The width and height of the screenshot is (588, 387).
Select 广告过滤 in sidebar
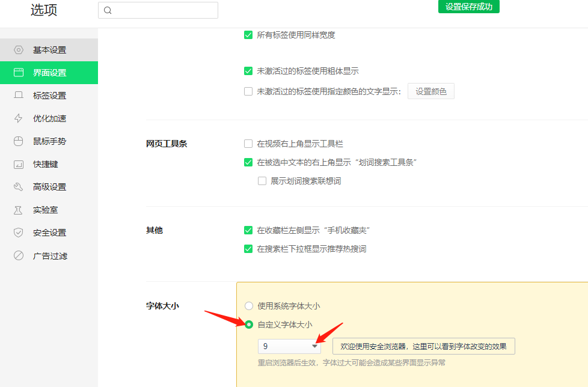point(49,256)
